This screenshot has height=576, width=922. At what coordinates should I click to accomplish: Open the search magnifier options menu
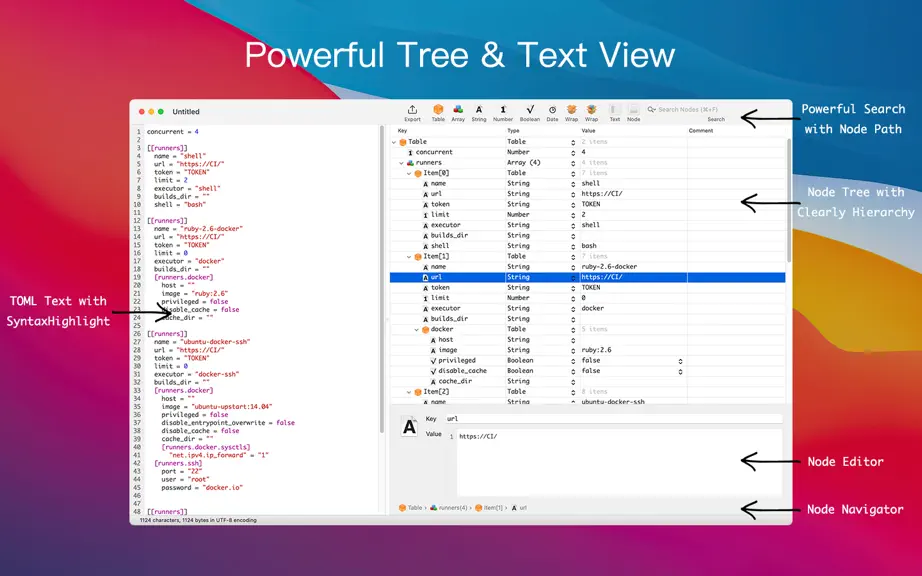pos(652,109)
